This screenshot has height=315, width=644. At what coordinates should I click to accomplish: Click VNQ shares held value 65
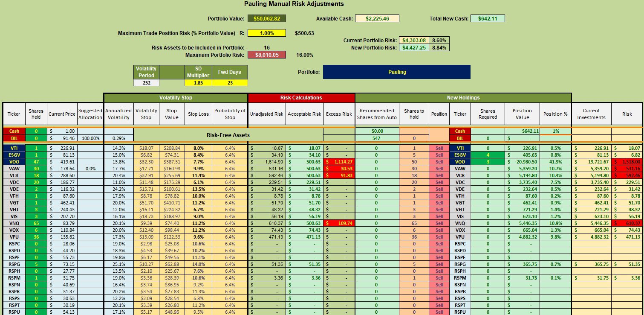tap(36, 223)
